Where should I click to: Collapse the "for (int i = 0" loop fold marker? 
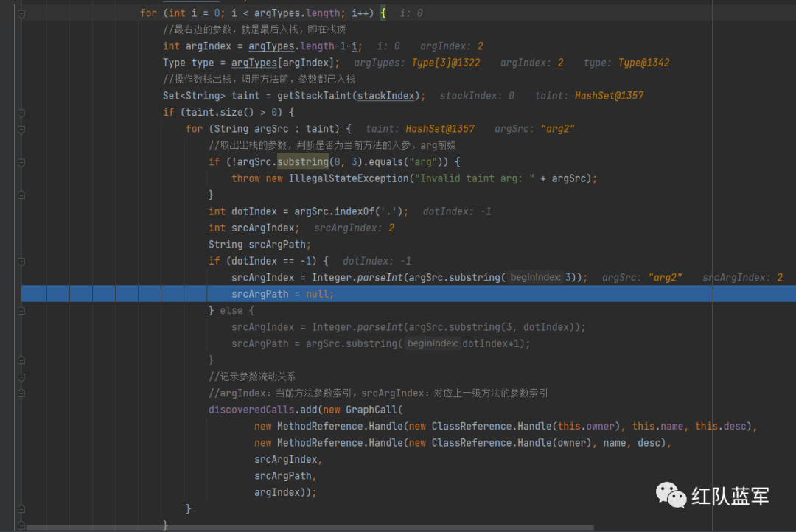point(21,14)
